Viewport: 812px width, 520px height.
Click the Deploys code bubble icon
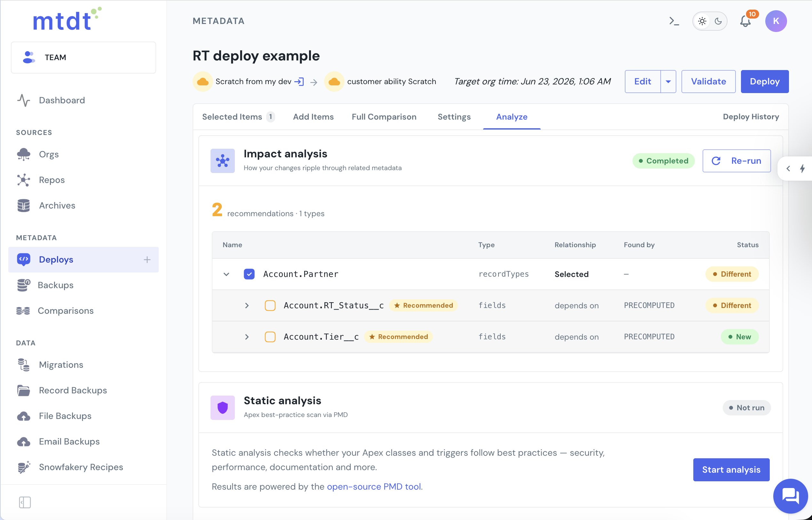tap(23, 259)
